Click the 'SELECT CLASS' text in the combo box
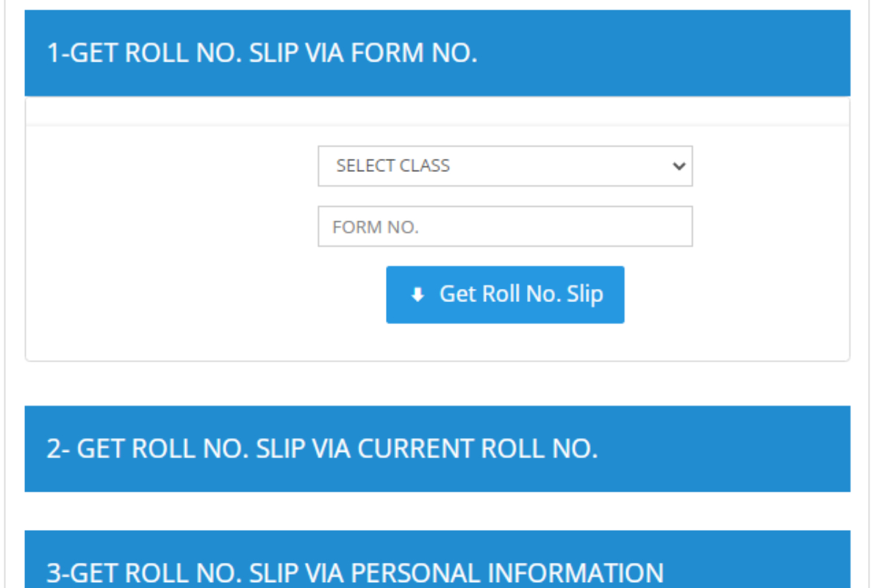Image resolution: width=882 pixels, height=588 pixels. point(392,166)
